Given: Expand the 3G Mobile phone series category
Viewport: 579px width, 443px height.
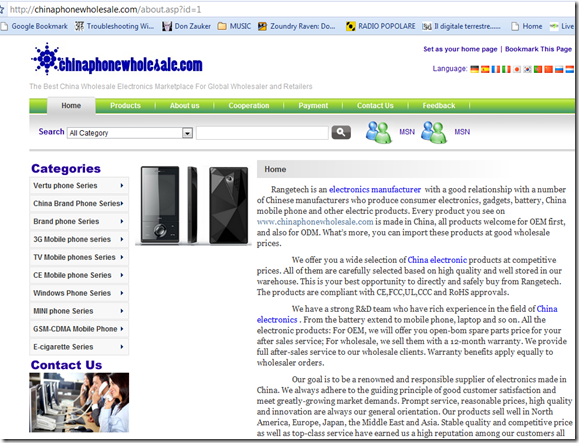Looking at the screenshot, I should tap(79, 239).
